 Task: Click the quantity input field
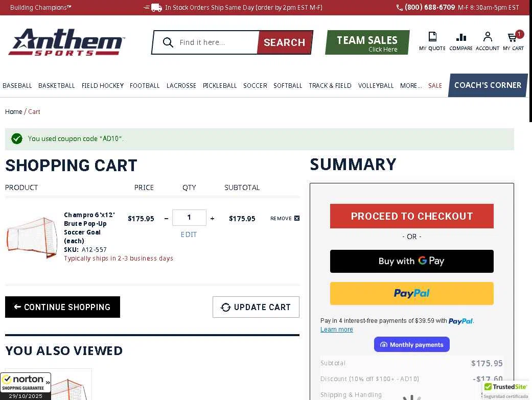click(189, 218)
